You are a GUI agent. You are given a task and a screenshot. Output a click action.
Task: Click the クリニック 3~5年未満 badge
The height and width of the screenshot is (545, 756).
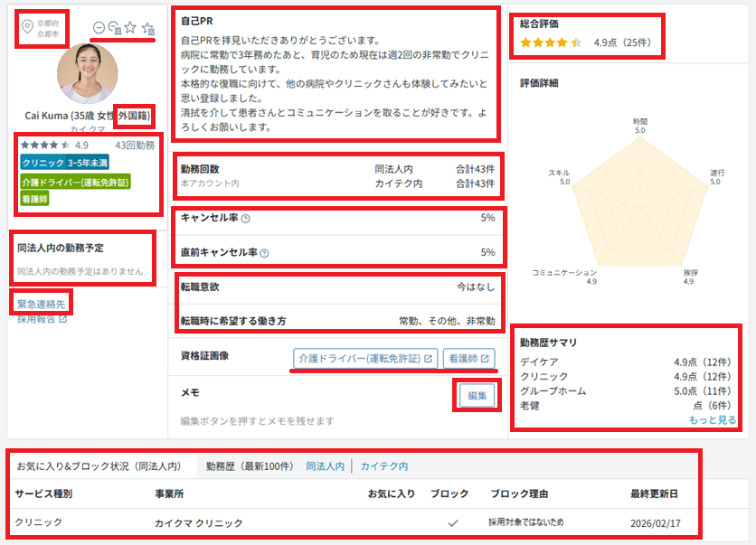64,163
